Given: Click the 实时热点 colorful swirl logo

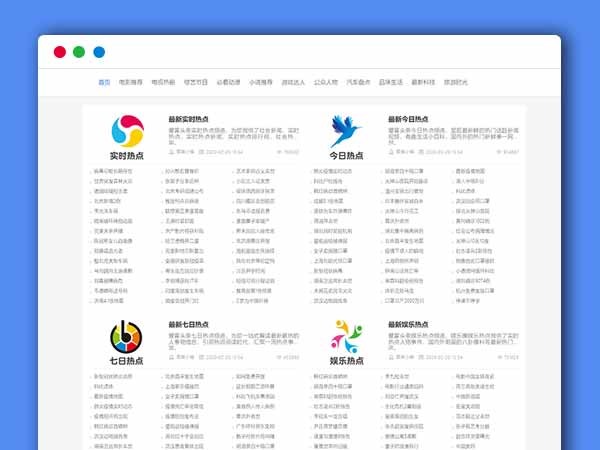Looking at the screenshot, I should 127,131.
